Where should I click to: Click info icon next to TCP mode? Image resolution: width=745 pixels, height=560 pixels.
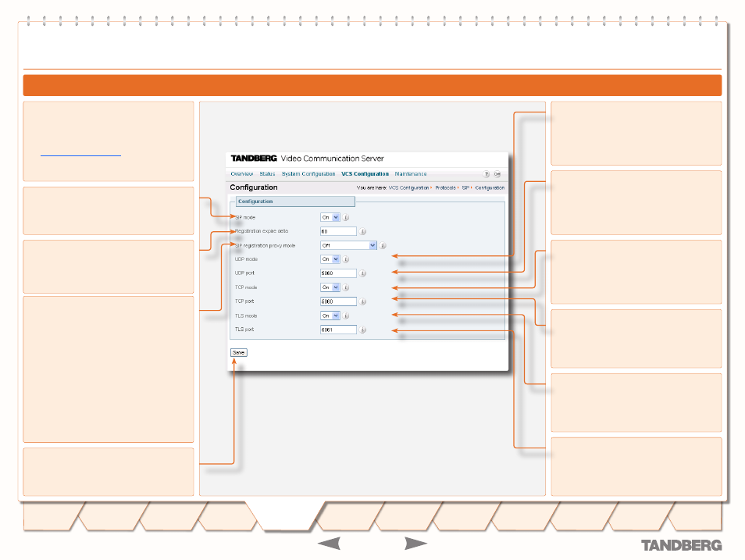point(347,287)
